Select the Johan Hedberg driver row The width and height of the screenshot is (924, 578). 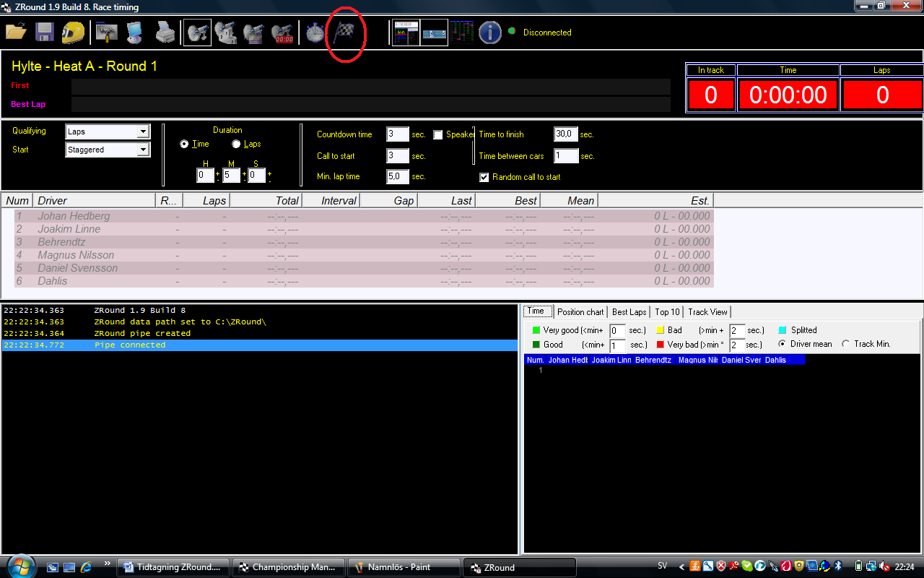(x=364, y=216)
